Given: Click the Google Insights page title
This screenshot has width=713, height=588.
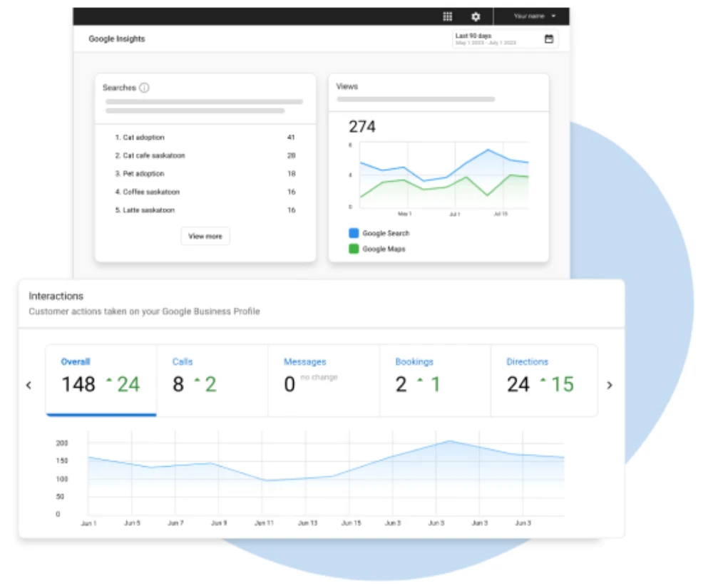Looking at the screenshot, I should click(116, 39).
